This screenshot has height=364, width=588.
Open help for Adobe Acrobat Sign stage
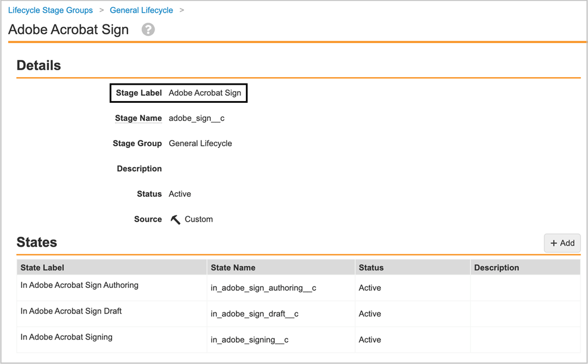[148, 29]
